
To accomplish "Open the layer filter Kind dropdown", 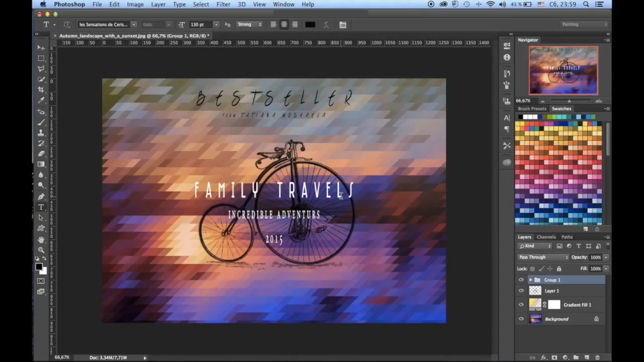I will 535,246.
